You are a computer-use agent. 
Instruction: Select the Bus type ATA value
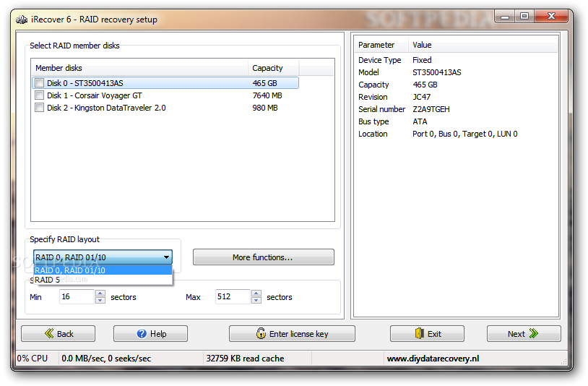420,121
